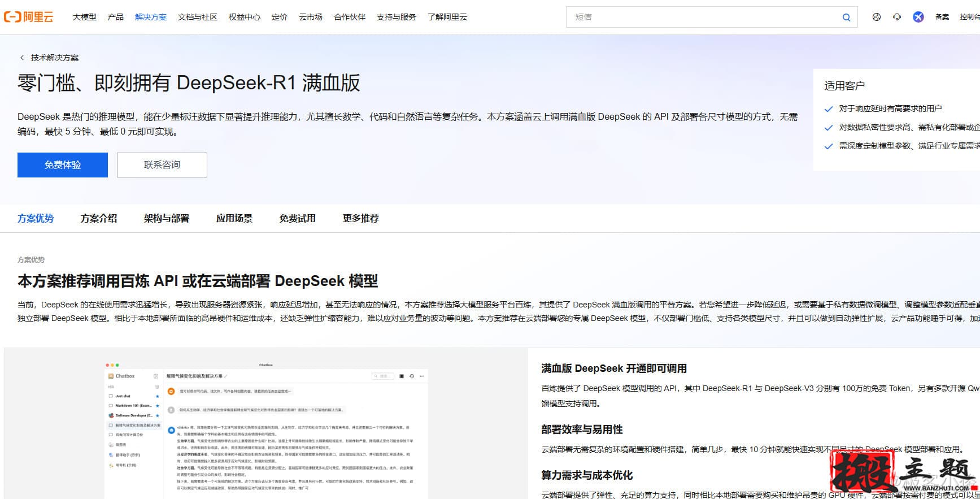Open the 权益中心 menu item
980x499 pixels.
tap(245, 17)
